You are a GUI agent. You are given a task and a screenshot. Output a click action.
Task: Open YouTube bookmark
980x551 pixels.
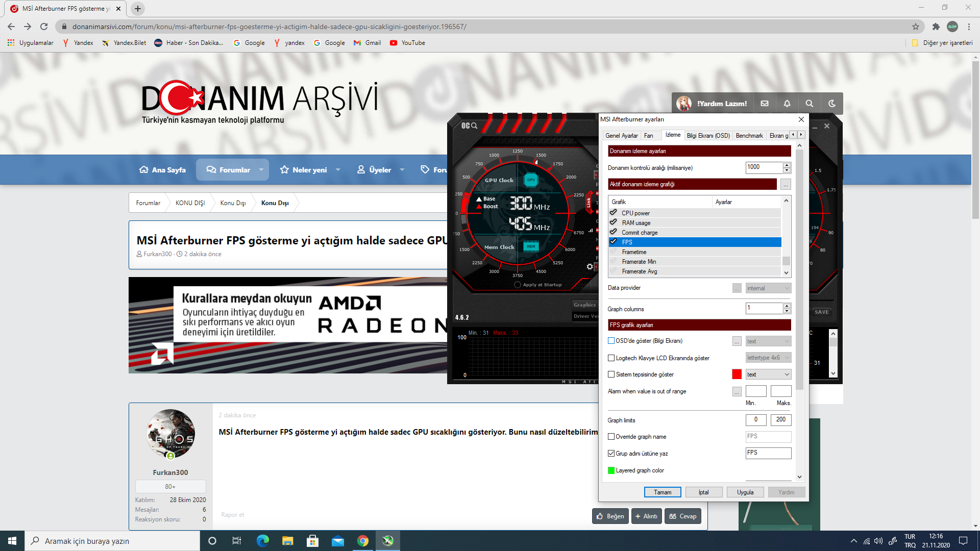(x=407, y=43)
